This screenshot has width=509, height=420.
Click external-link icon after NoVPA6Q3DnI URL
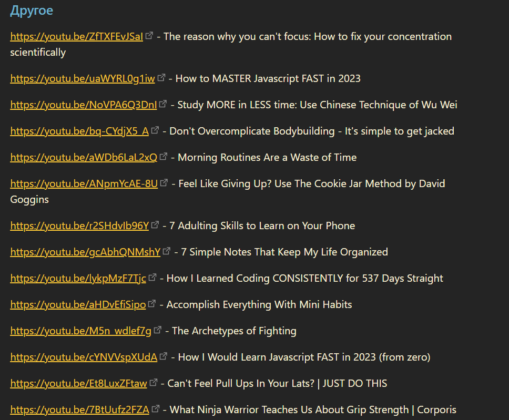[x=164, y=104]
